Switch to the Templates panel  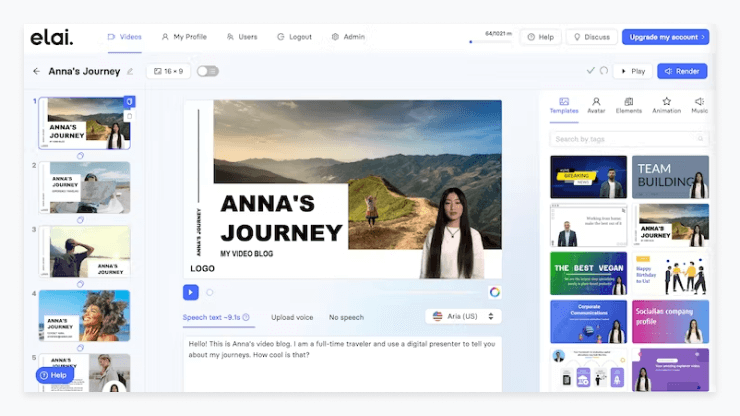(x=564, y=105)
